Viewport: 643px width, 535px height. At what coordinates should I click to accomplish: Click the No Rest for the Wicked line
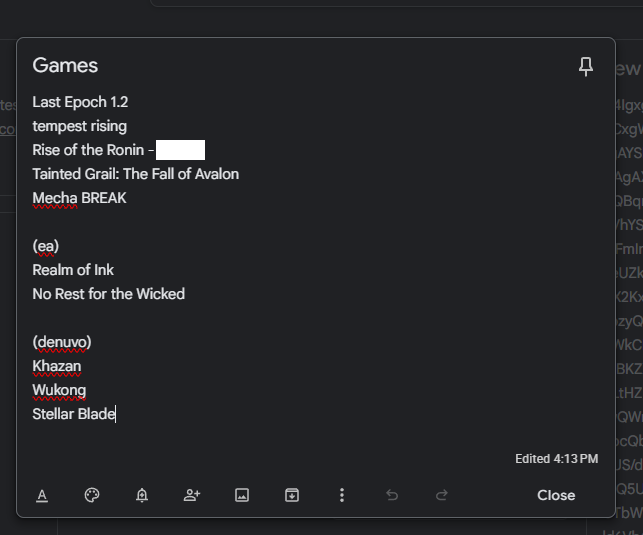pos(109,294)
